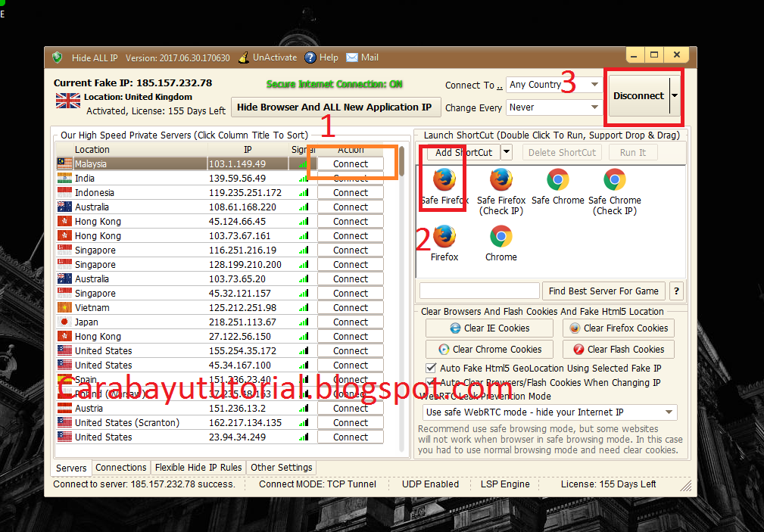Click the Help question mark icon

(x=310, y=58)
